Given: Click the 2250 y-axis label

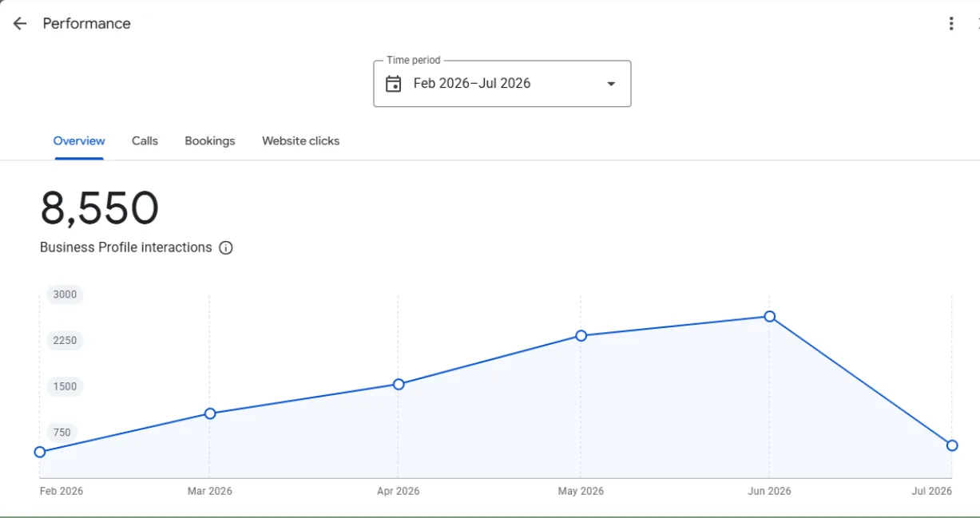Looking at the screenshot, I should tap(65, 341).
